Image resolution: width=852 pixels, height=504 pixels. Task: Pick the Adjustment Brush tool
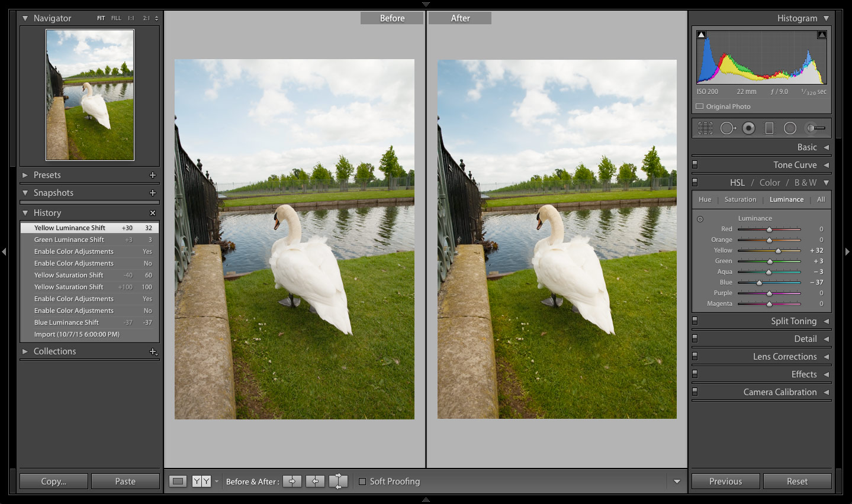(x=815, y=128)
